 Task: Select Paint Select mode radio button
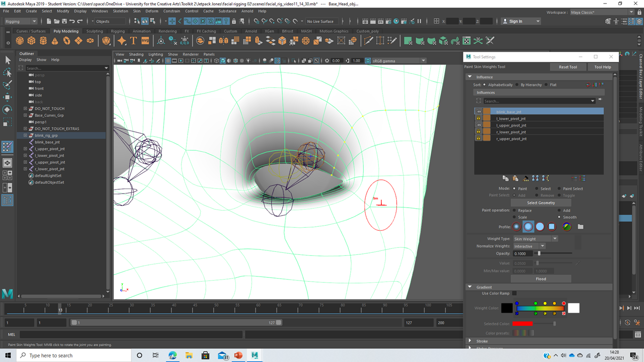click(559, 189)
